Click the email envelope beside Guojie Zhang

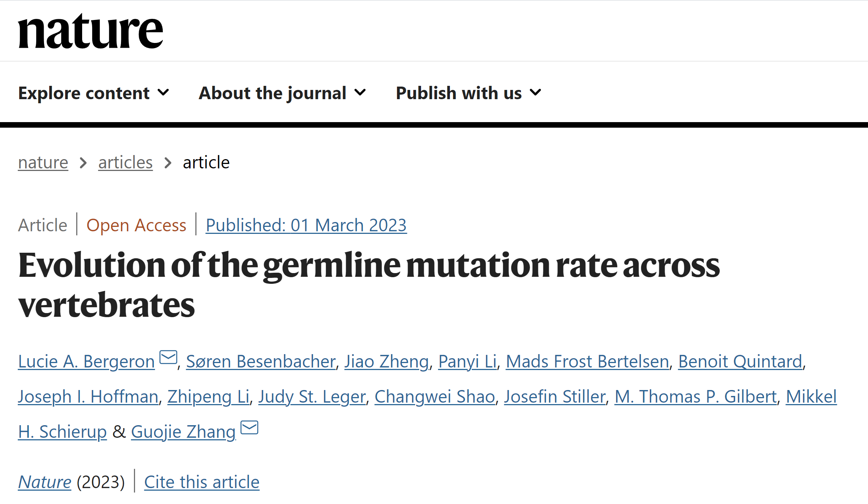pos(249,428)
